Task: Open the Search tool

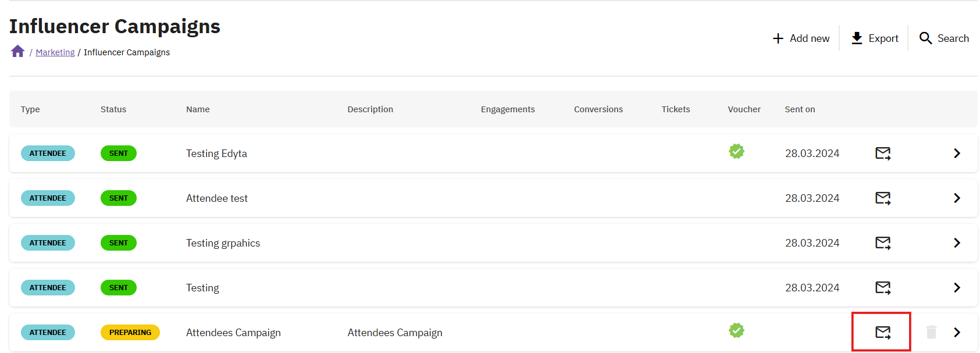Action: (943, 38)
